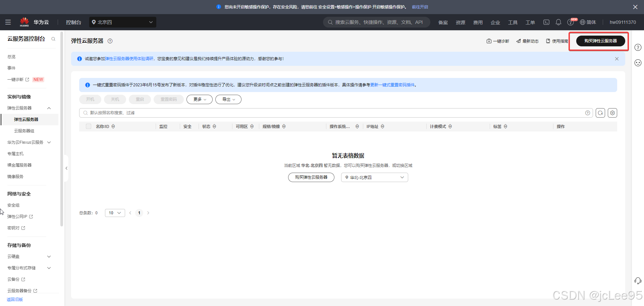644x306 pixels.
Task: Expand the 云硬盘 sidebar group
Action: tap(49, 257)
